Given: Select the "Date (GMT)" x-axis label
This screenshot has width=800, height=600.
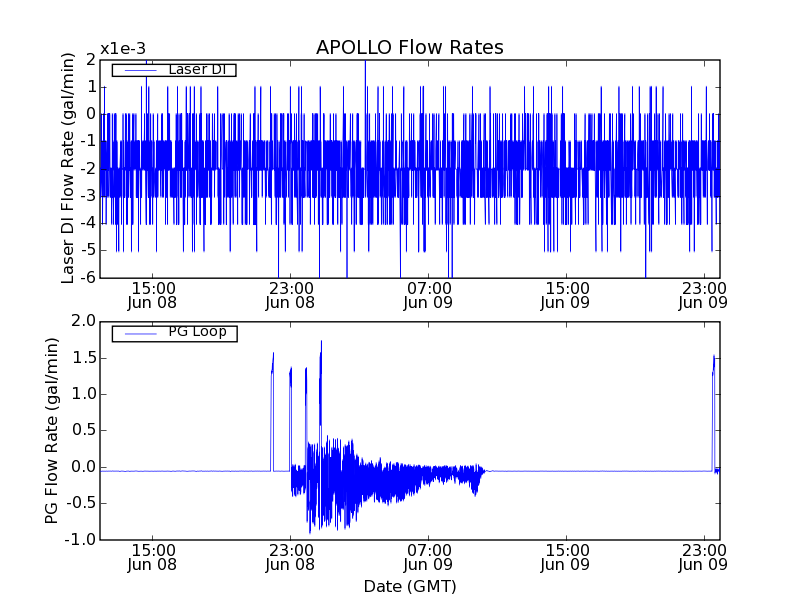Looking at the screenshot, I should click(409, 586).
